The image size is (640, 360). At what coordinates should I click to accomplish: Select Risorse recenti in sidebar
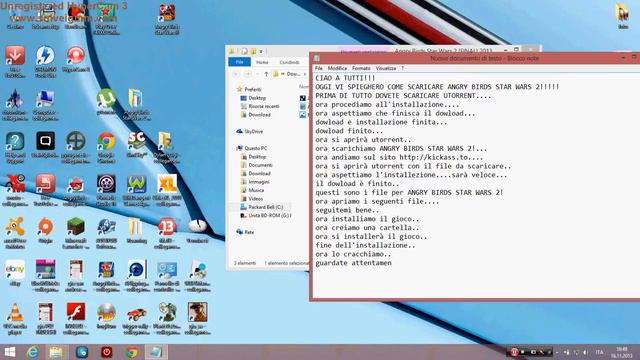264,106
